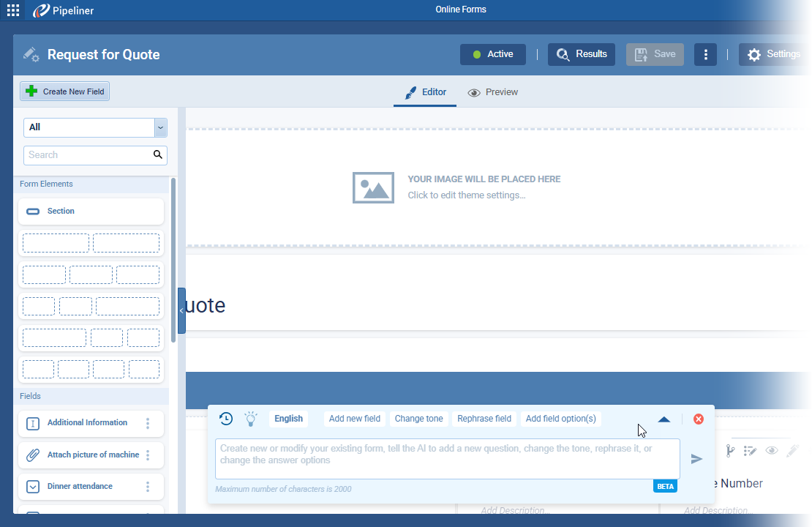Open the app launcher grid icon
The height and width of the screenshot is (527, 812).
coord(13,10)
